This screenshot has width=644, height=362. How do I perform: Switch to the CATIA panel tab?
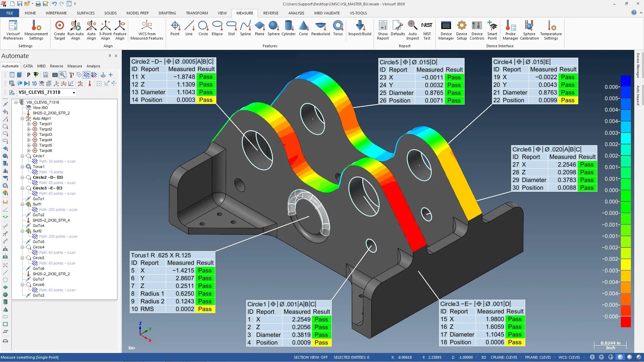[28, 66]
